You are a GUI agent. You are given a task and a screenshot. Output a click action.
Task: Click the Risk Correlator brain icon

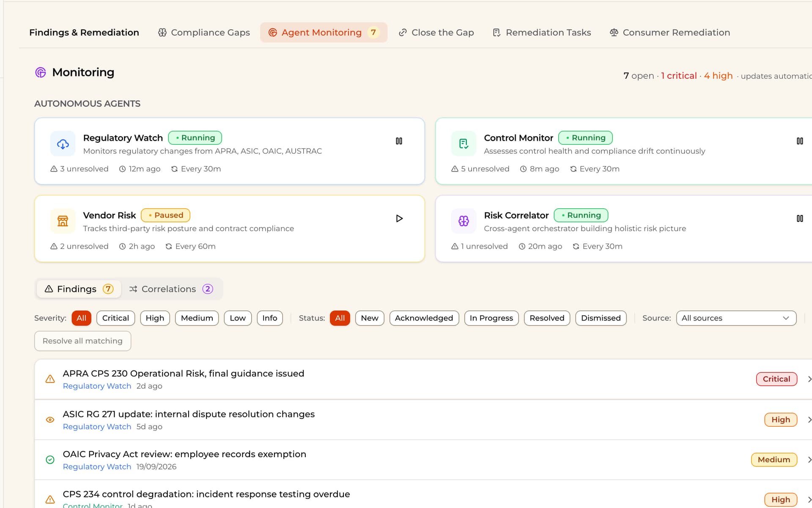click(x=464, y=221)
